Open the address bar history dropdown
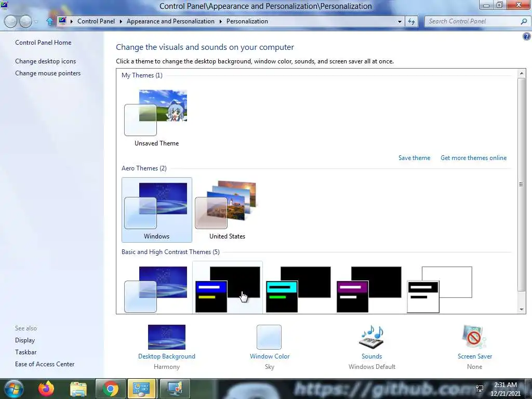532x399 pixels. click(400, 21)
